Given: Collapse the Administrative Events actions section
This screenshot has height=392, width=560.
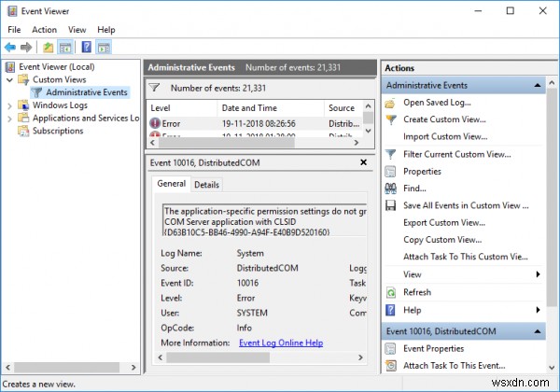Looking at the screenshot, I should (538, 85).
